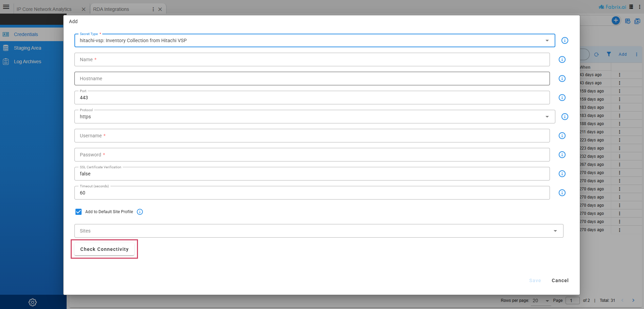
Task: Click the refresh icon in background table toolbar
Action: point(596,54)
